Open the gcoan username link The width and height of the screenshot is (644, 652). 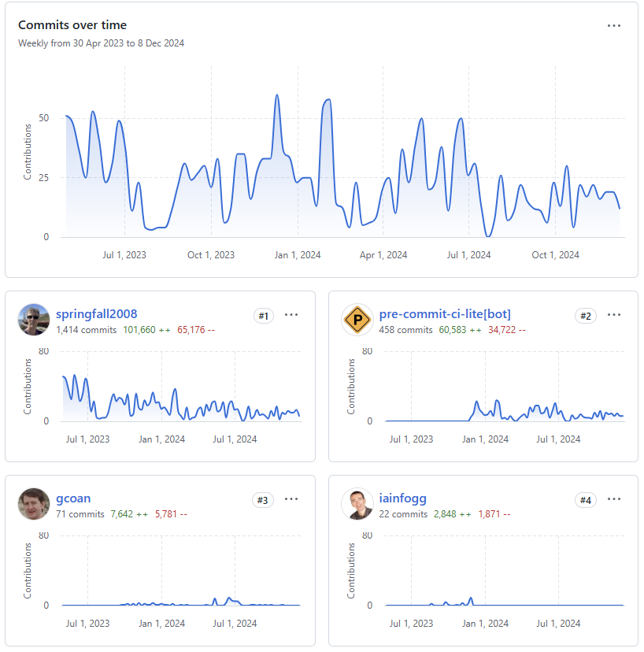click(x=73, y=498)
